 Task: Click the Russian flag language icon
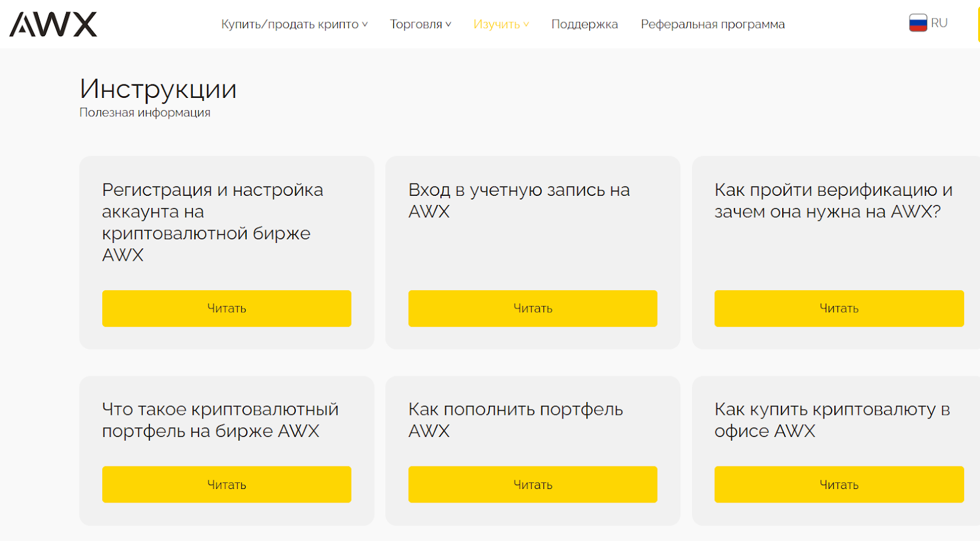coord(918,23)
